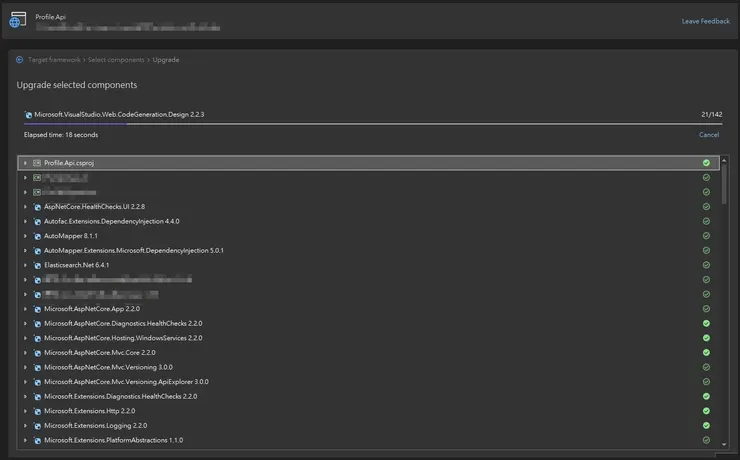Image resolution: width=740 pixels, height=460 pixels.
Task: Click the back arrow beside Target framework
Action: click(20, 60)
